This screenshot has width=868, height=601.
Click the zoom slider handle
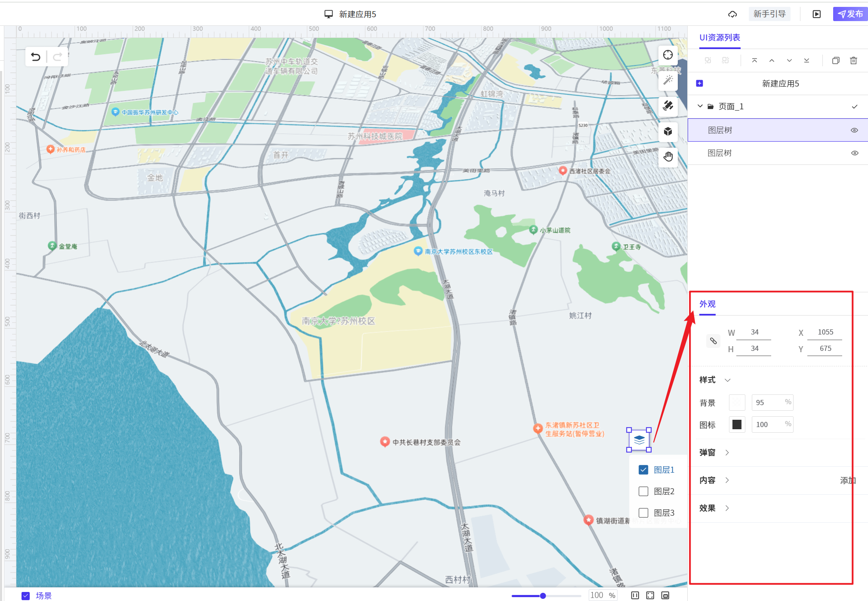coord(543,596)
